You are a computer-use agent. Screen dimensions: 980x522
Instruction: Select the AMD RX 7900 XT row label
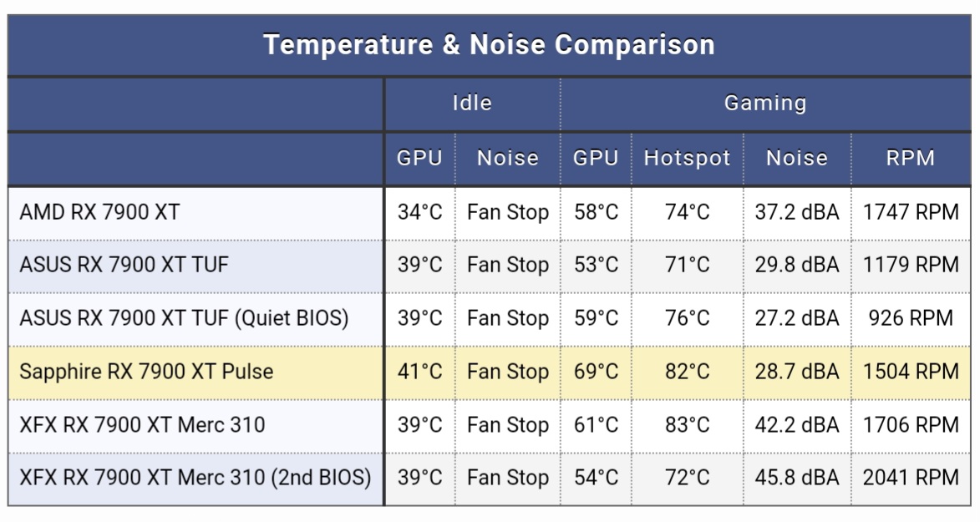coord(99,212)
